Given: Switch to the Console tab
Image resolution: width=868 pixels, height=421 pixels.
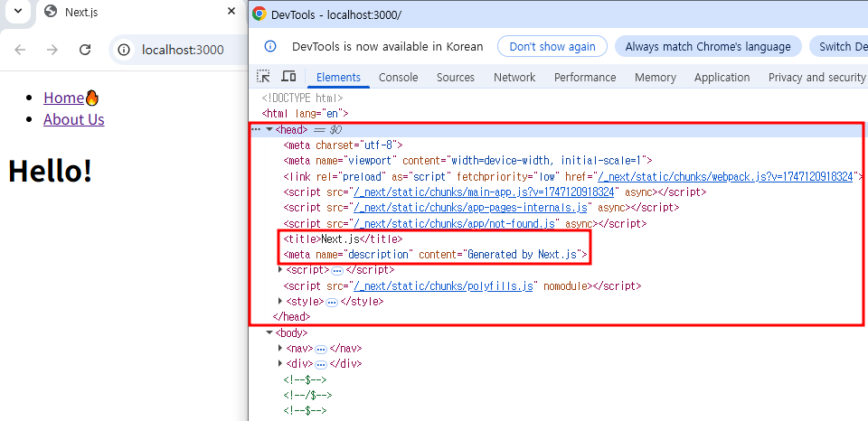Looking at the screenshot, I should click(398, 78).
